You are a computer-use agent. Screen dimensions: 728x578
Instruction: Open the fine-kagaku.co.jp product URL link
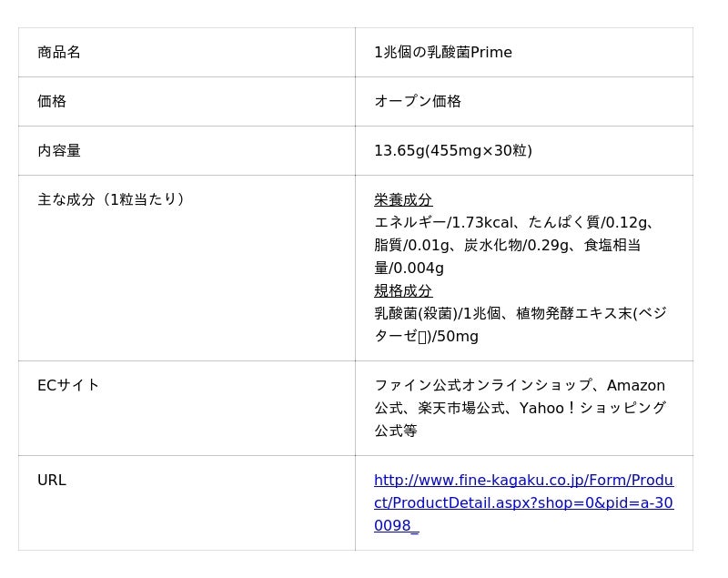(x=523, y=502)
